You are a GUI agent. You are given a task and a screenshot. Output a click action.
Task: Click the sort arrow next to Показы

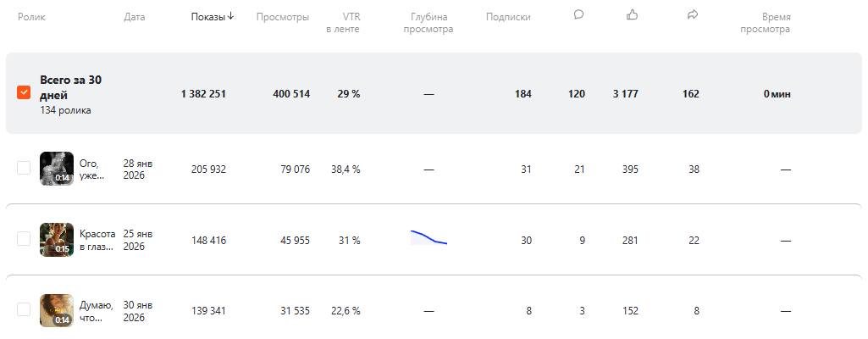click(231, 16)
